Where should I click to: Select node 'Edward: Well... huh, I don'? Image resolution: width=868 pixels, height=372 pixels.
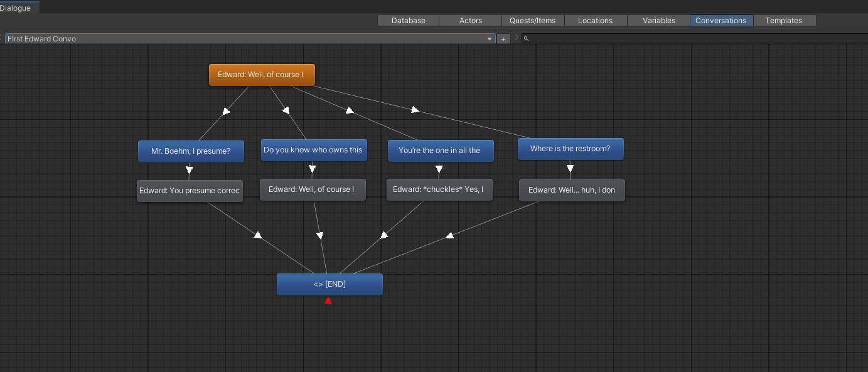click(x=572, y=190)
